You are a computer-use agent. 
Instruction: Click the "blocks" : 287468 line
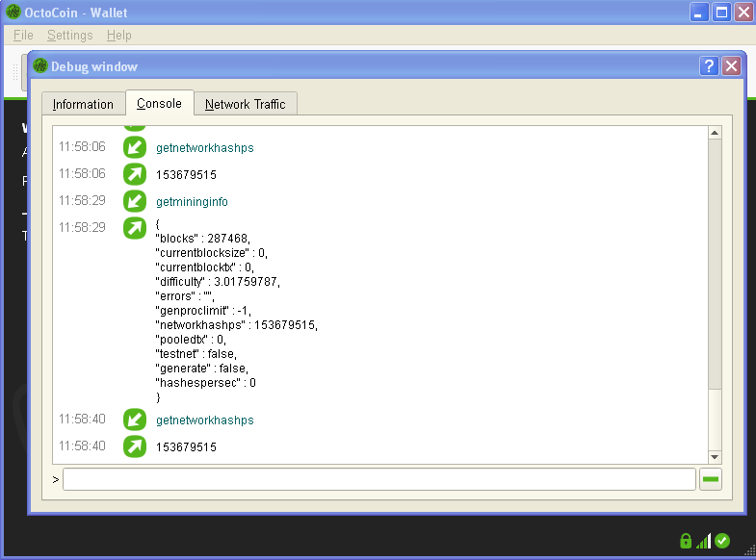coord(203,239)
